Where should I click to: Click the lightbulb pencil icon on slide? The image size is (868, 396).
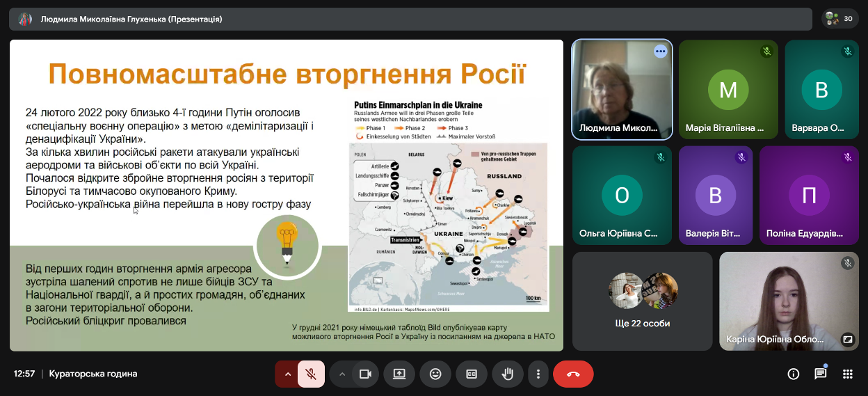(x=287, y=244)
